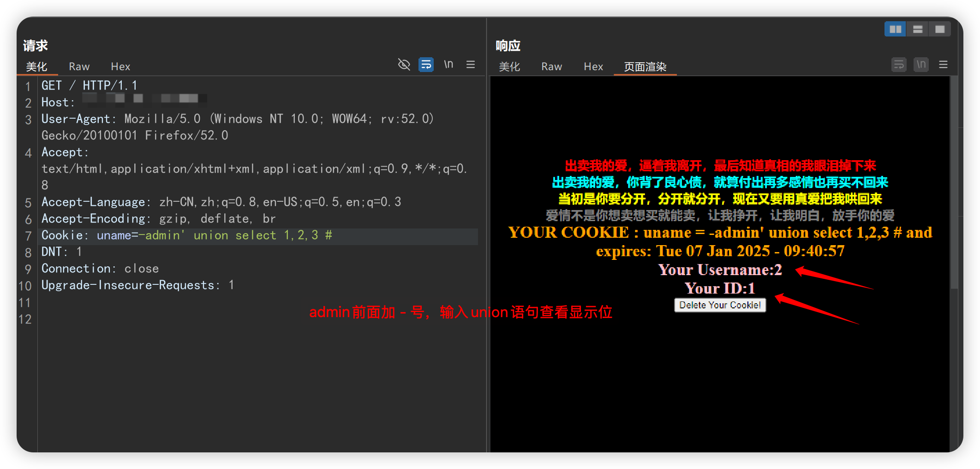Click the Cookie uname union select payload

[215, 235]
